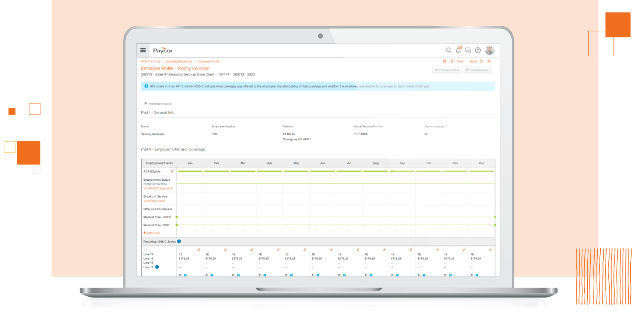Screen dimensions: 644x322
Task: Click the Line 17 info icon
Action: click(x=157, y=267)
